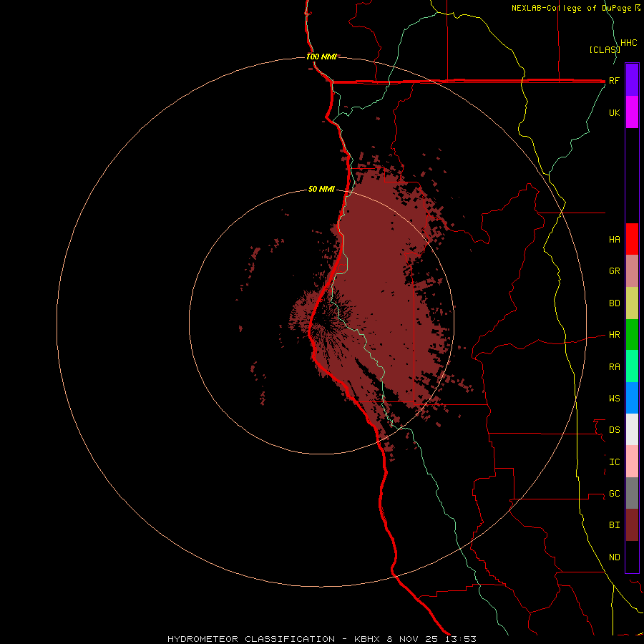The width and height of the screenshot is (644, 644).
Task: Click the RA legend label
Action: point(615,367)
